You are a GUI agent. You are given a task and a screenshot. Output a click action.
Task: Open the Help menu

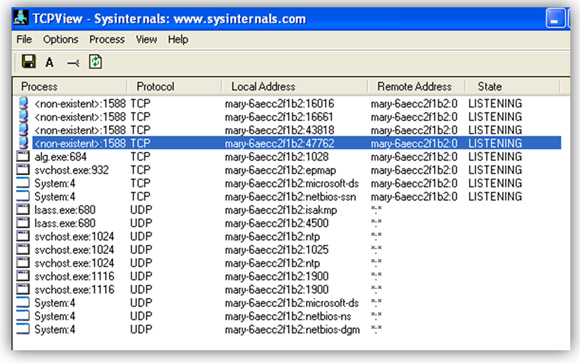tap(178, 39)
